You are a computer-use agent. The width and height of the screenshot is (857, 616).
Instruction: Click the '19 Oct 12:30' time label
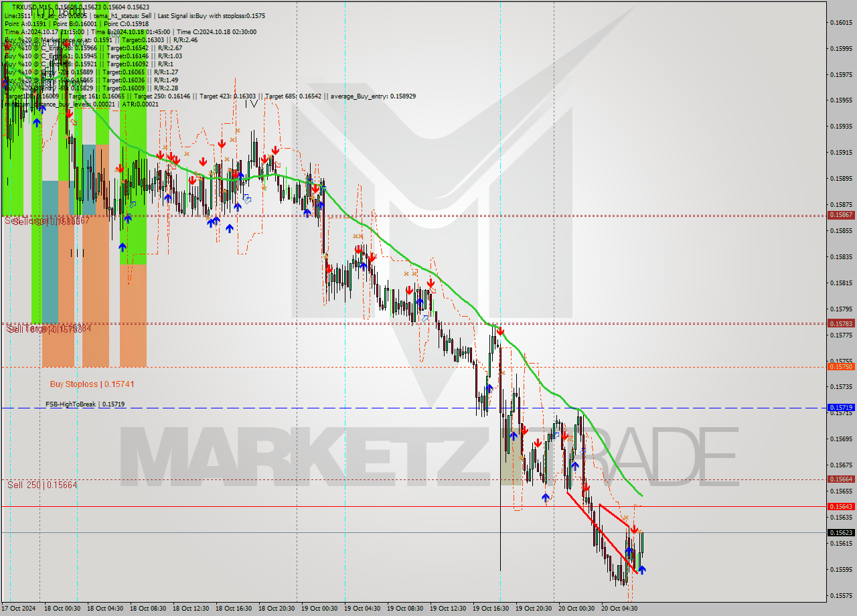[448, 609]
